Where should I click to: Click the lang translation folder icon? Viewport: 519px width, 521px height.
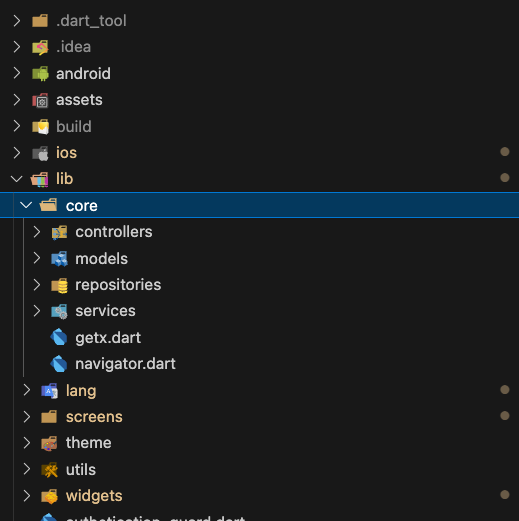pos(49,391)
